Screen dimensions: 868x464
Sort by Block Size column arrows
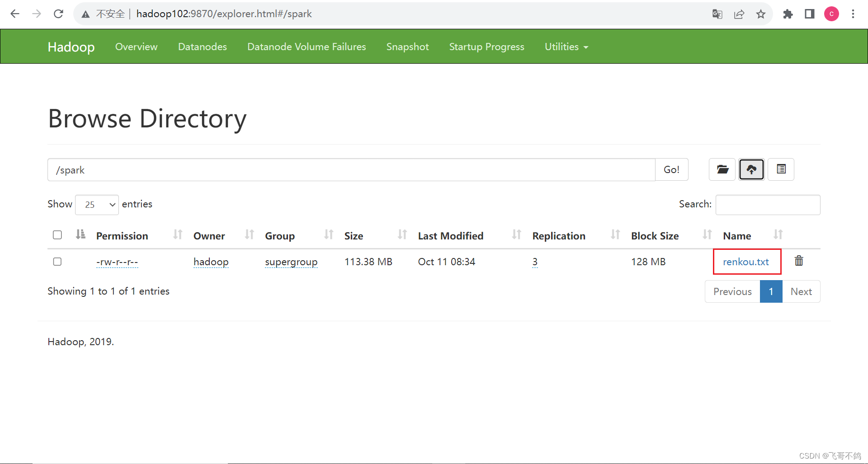[x=708, y=234]
